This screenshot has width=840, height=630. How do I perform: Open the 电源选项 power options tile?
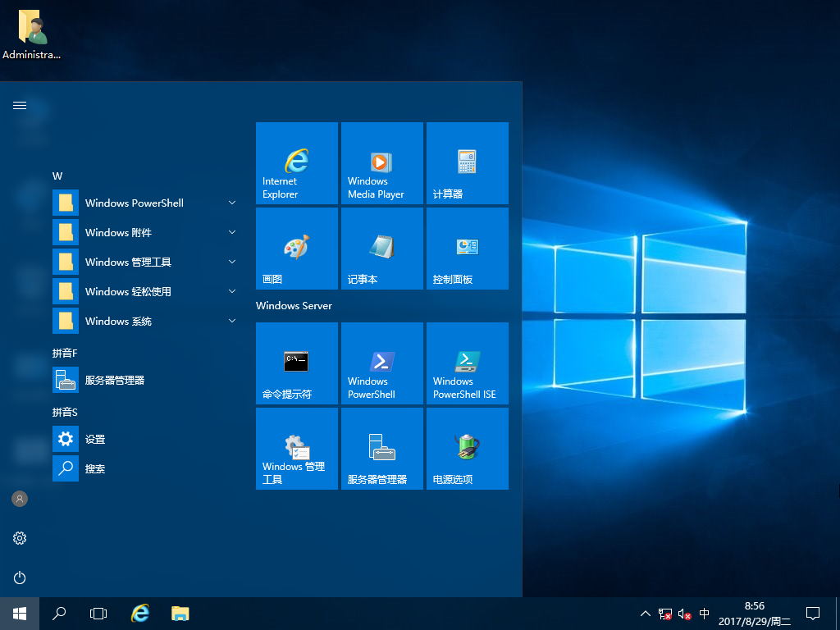(x=467, y=449)
